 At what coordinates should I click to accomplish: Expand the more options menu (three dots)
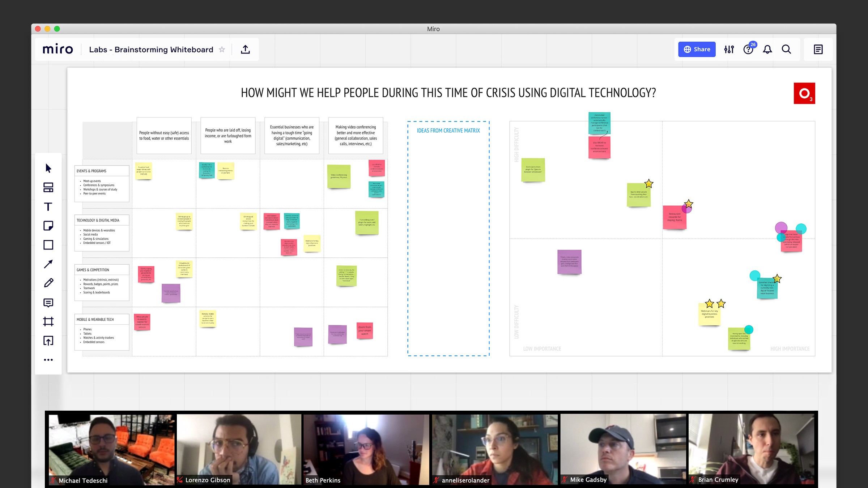48,360
